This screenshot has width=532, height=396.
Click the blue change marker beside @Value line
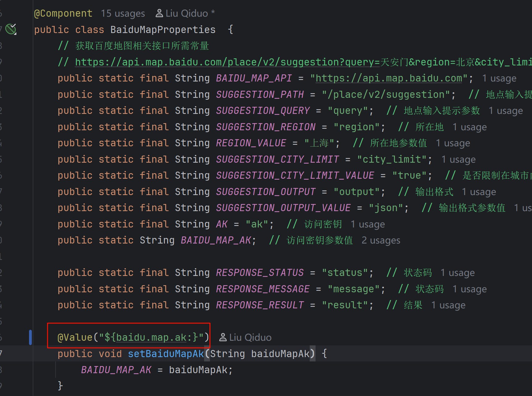coord(30,337)
